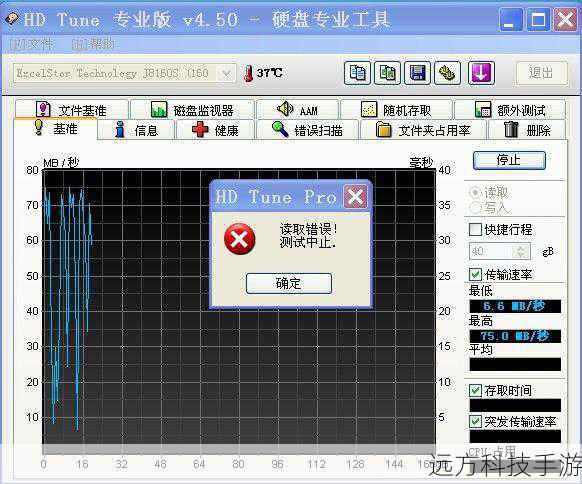Click the 退出 button
Screen dimensions: 582x484
(x=542, y=73)
